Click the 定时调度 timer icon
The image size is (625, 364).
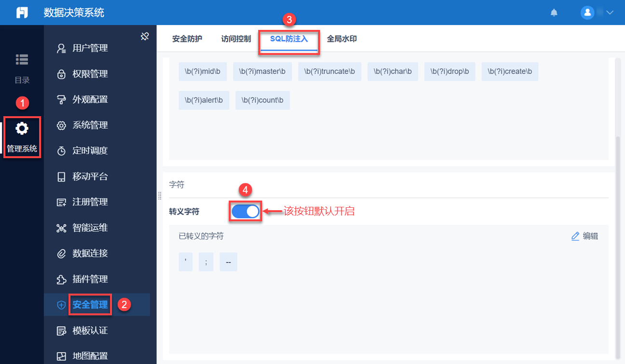coord(61,151)
